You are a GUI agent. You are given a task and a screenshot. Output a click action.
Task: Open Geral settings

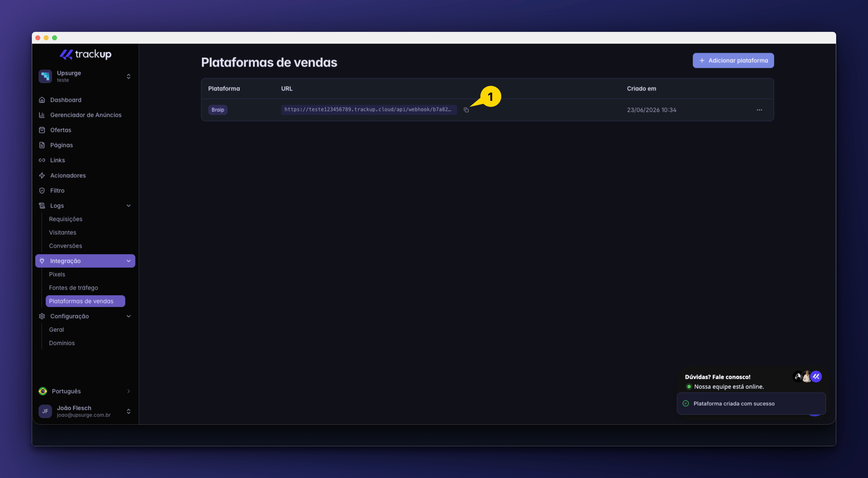pos(56,330)
